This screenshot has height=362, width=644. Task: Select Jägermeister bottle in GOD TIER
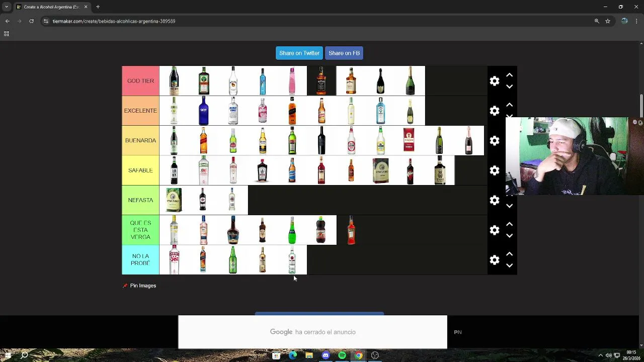203,81
